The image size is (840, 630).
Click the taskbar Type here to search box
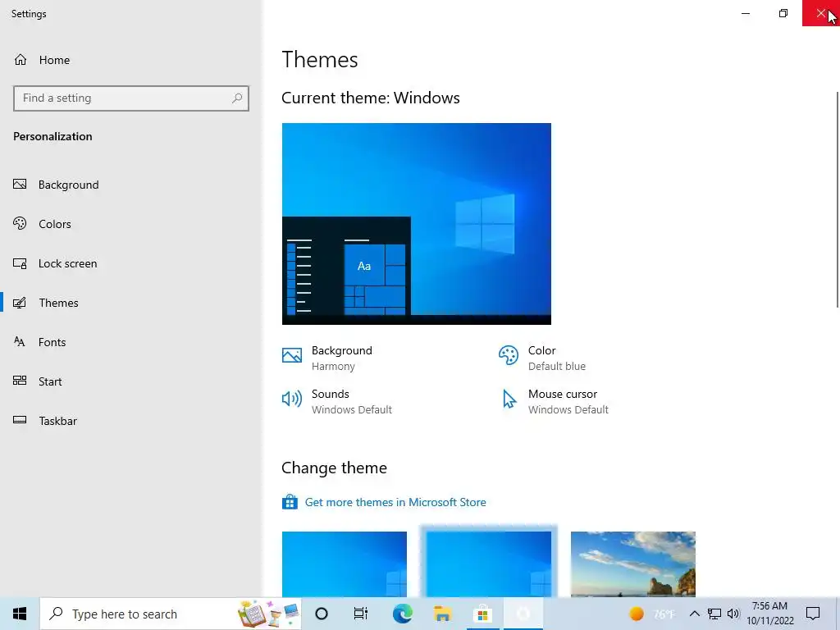(171, 614)
